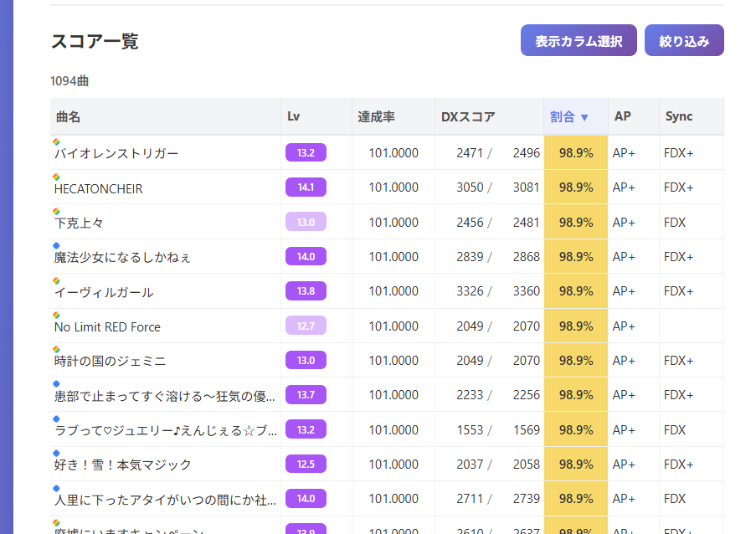Click the 14.0 badge for 人里に下ったアタイ
Image resolution: width=756 pixels, height=534 pixels.
(306, 498)
